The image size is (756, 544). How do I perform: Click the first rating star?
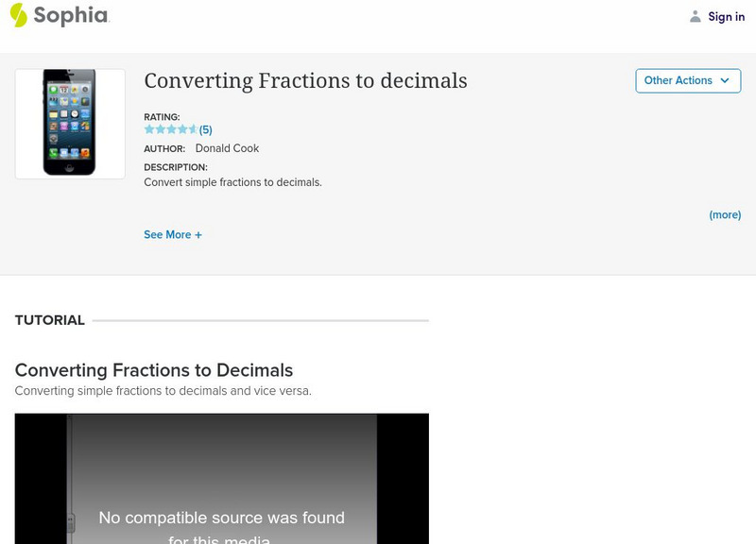click(148, 127)
